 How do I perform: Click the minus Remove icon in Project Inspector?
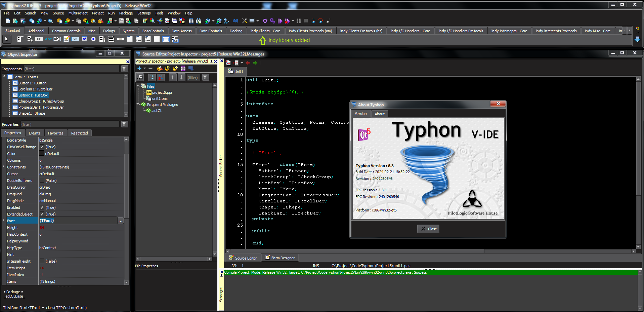(151, 68)
